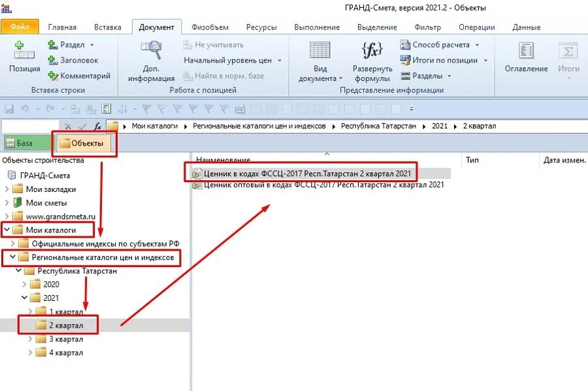Switch to the Вставка ribbon tab
The image size is (588, 391).
coord(108,27)
